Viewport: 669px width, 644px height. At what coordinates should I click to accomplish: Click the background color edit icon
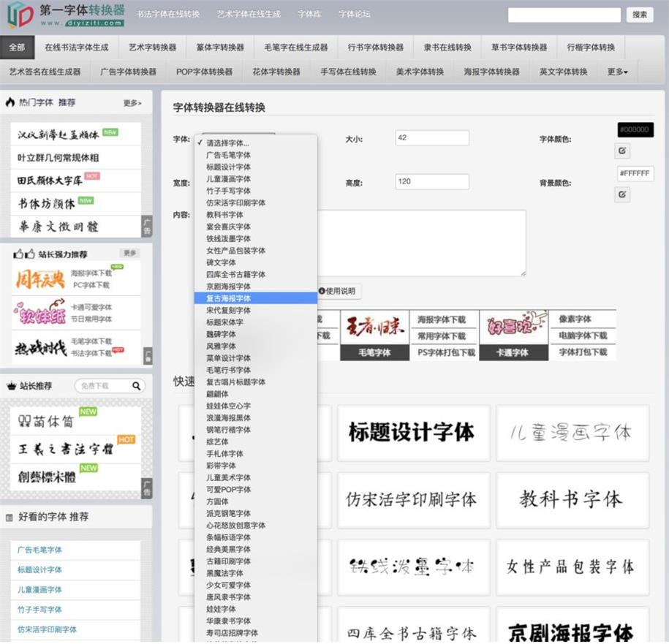[x=622, y=195]
